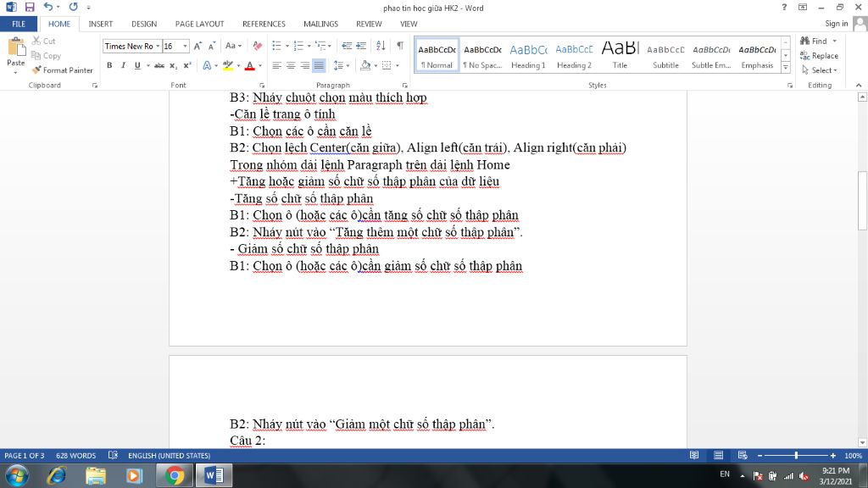Toggle Underline formatting
The height and width of the screenshot is (488, 868).
point(137,65)
